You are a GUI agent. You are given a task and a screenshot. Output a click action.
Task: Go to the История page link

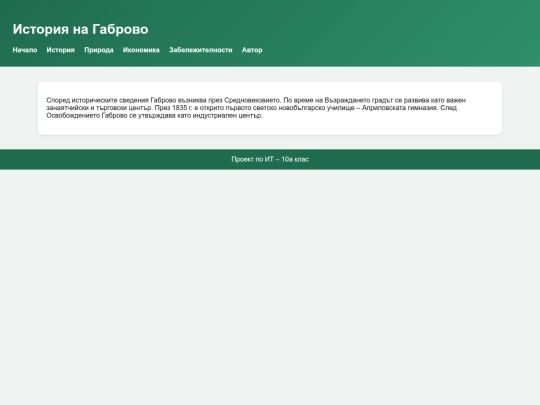click(x=61, y=50)
